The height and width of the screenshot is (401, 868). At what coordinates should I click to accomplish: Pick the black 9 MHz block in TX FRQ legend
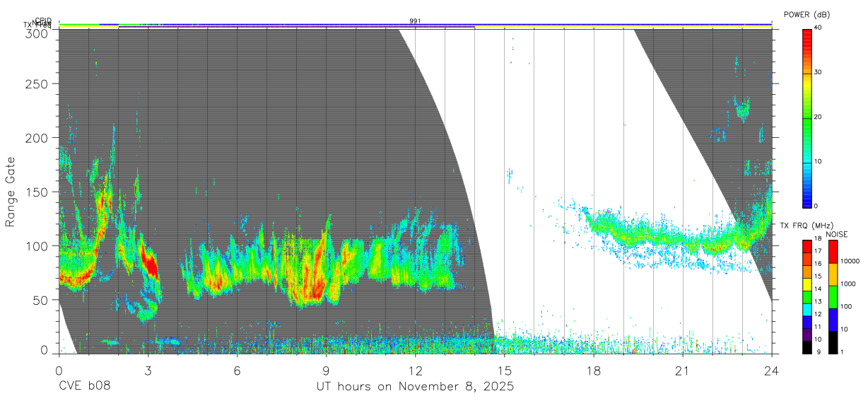pyautogui.click(x=807, y=346)
